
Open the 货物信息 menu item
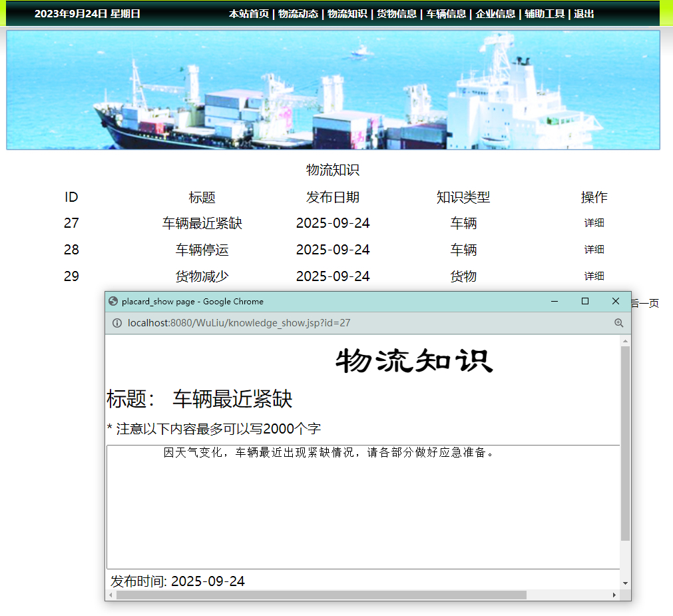pyautogui.click(x=395, y=13)
